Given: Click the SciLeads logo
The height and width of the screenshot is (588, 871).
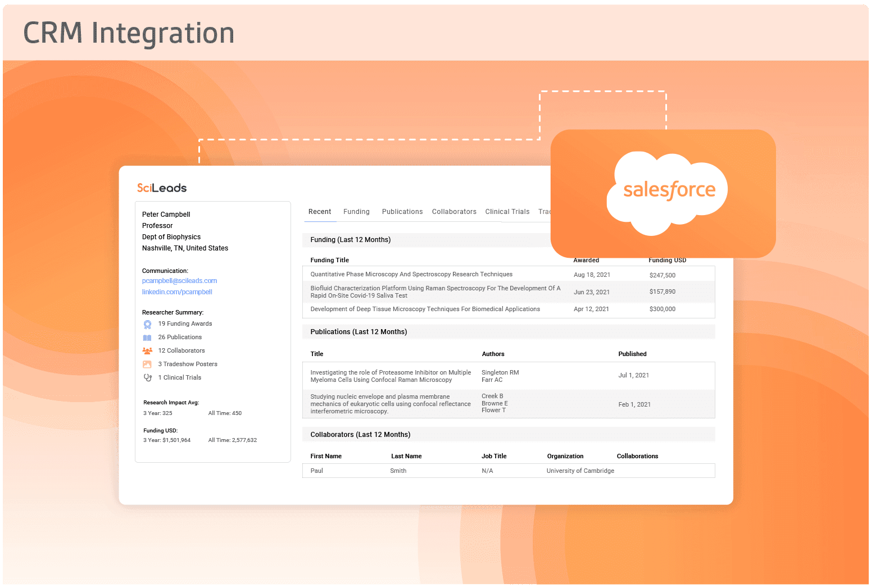Looking at the screenshot, I should click(x=162, y=188).
